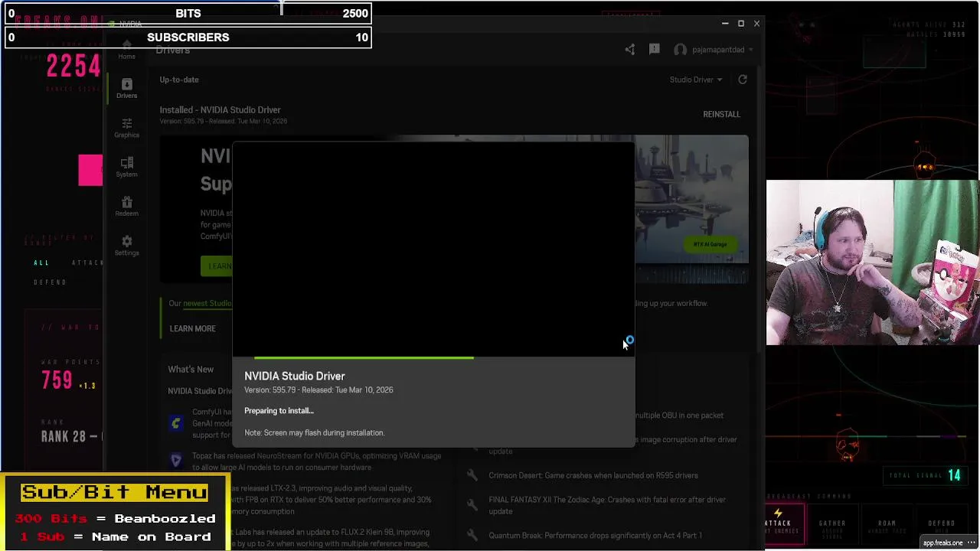Click the Attack lightning icon in game
This screenshot has height=551, width=980.
pyautogui.click(x=778, y=514)
